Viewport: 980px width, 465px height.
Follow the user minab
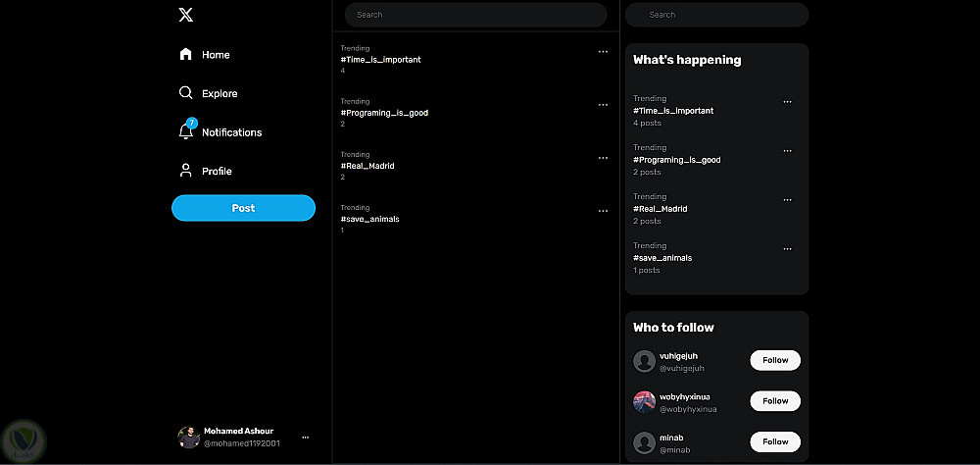click(x=775, y=441)
